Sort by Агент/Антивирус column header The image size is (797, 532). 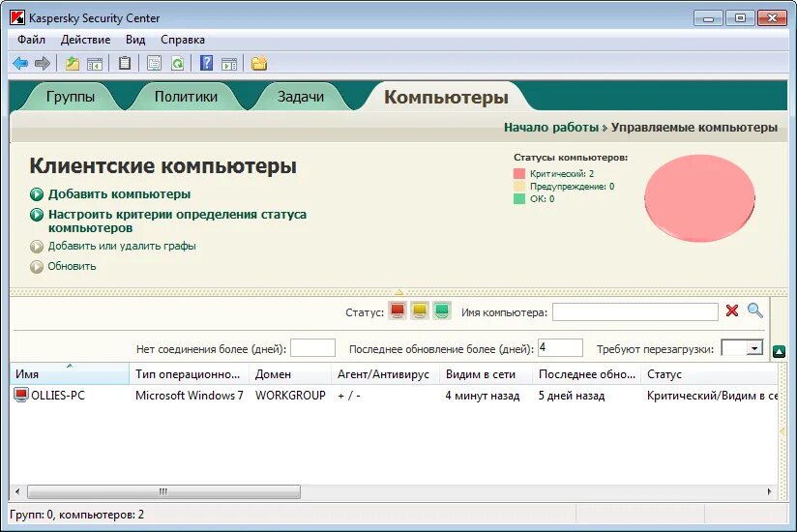pyautogui.click(x=385, y=374)
